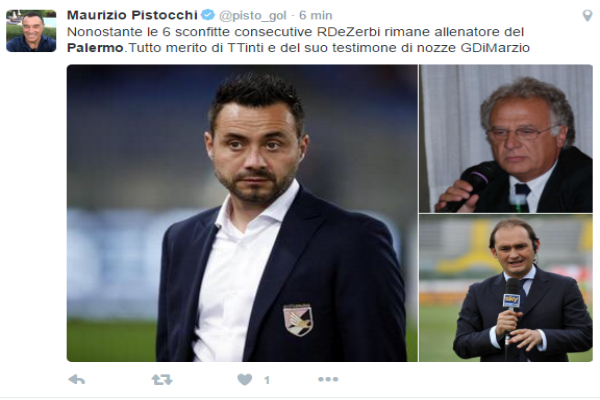The image size is (600, 400).
Task: Open the 6 min timestamp link
Action: coord(316,15)
